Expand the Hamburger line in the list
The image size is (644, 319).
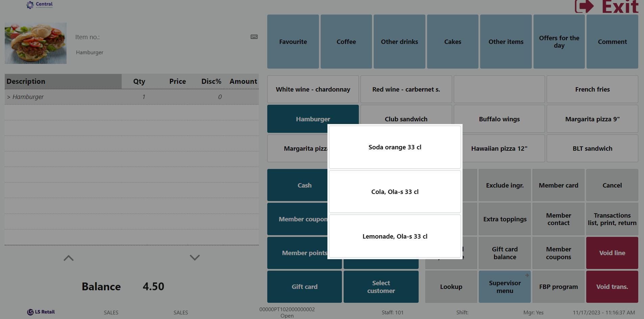[9, 97]
